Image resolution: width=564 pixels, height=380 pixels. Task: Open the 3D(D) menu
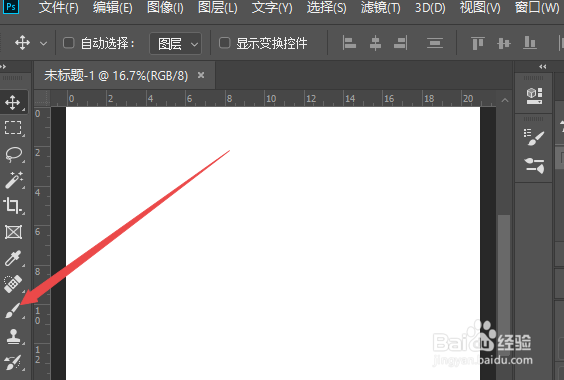click(430, 8)
